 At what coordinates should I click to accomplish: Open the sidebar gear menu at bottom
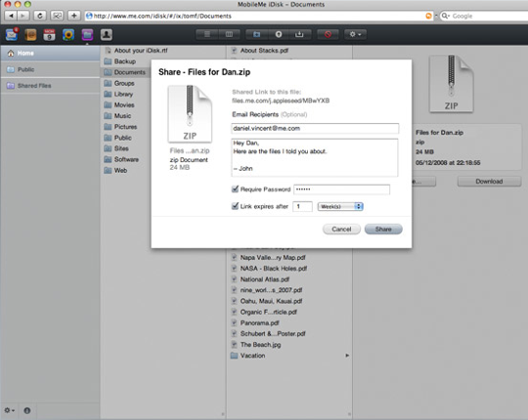point(10,410)
